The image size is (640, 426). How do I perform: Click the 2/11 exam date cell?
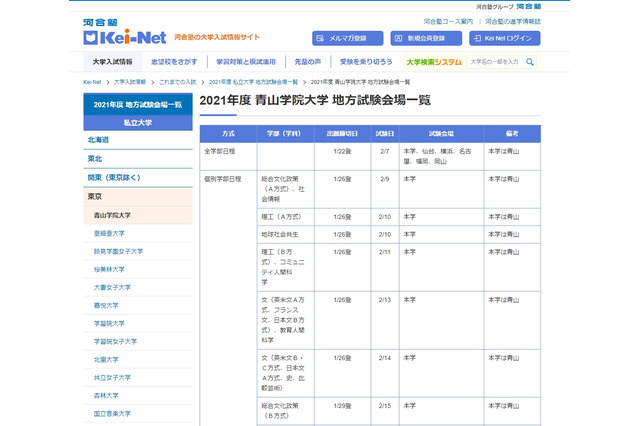tap(385, 267)
